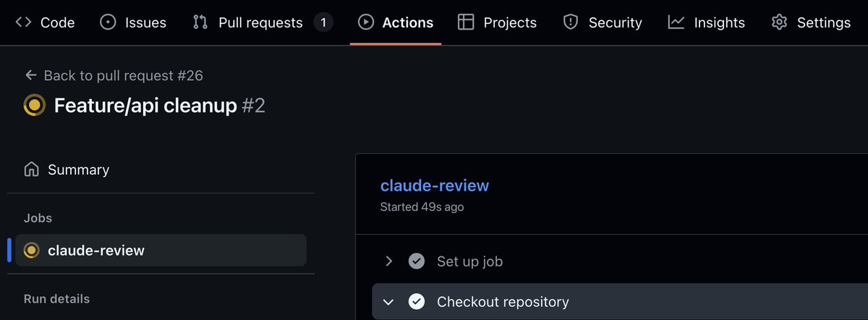The image size is (868, 320).
Task: Click the claude-review job heading link
Action: pos(435,186)
